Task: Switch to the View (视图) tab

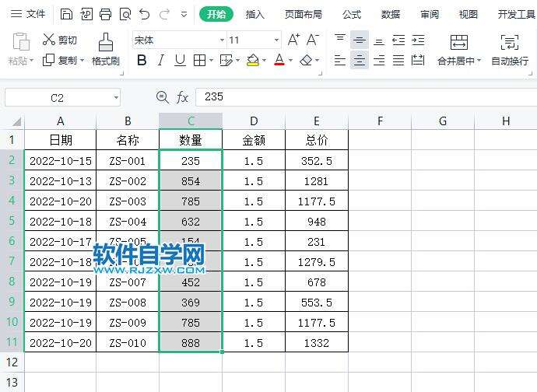Action: [x=469, y=14]
